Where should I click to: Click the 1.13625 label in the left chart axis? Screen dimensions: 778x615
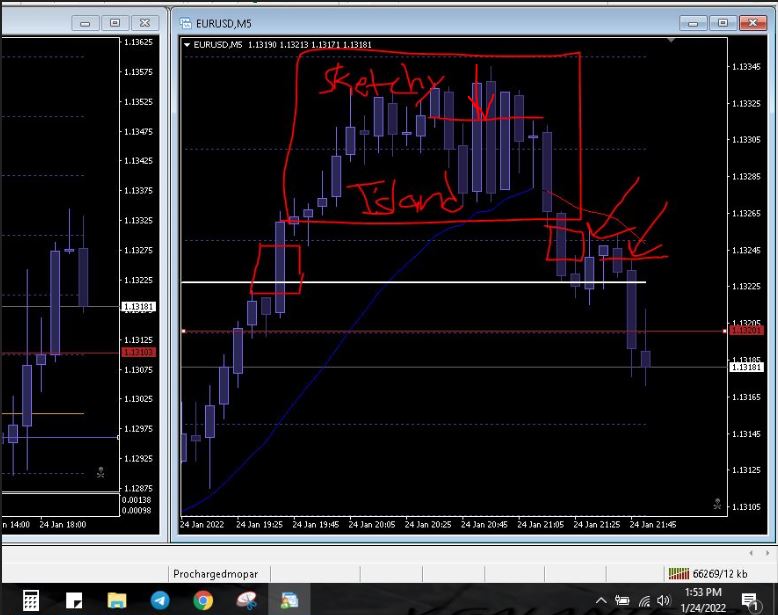pos(138,42)
